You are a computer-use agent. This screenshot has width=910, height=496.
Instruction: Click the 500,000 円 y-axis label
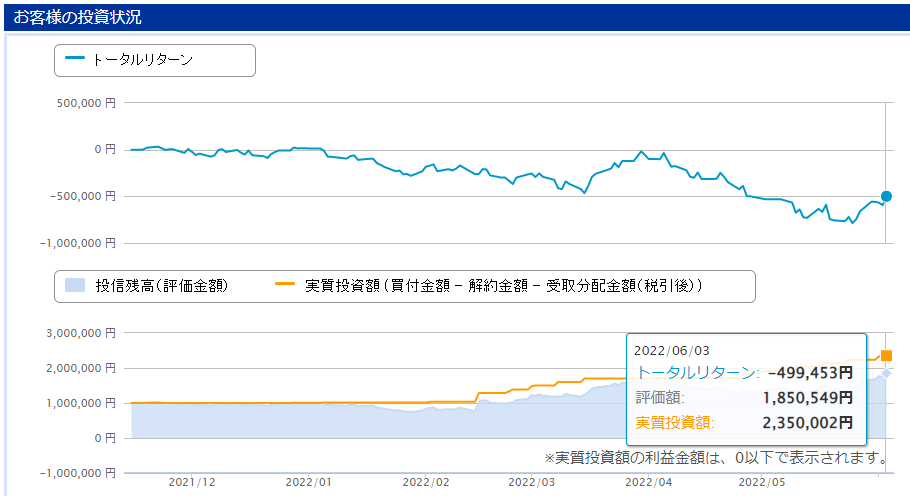click(86, 103)
